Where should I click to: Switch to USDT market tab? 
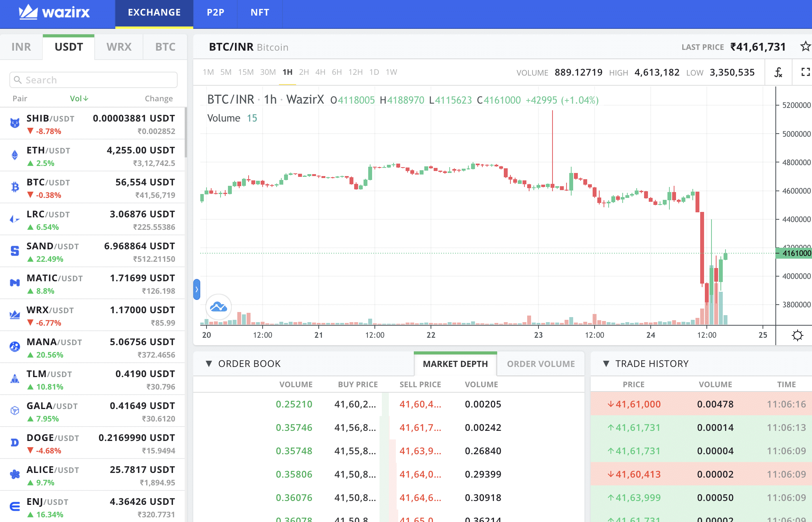(69, 47)
